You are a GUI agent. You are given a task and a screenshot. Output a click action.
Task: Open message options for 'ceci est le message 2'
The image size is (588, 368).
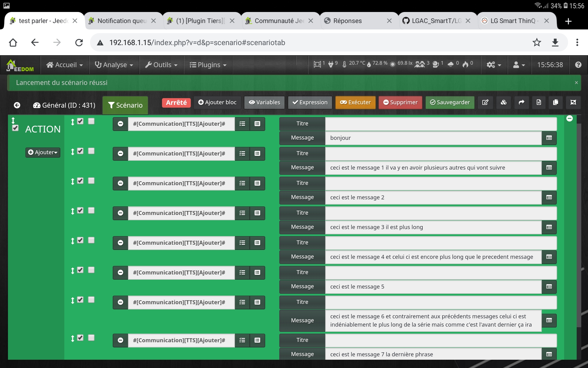pos(549,197)
